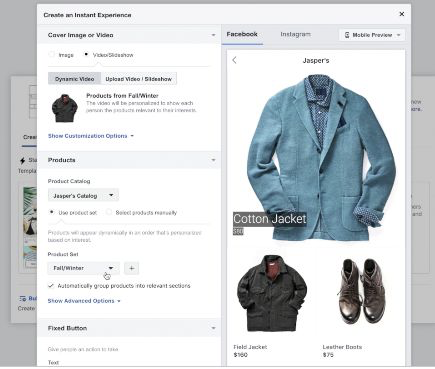Toggle Automatically group products into relevant sections
This screenshot has width=435, height=369.
pyautogui.click(x=51, y=286)
